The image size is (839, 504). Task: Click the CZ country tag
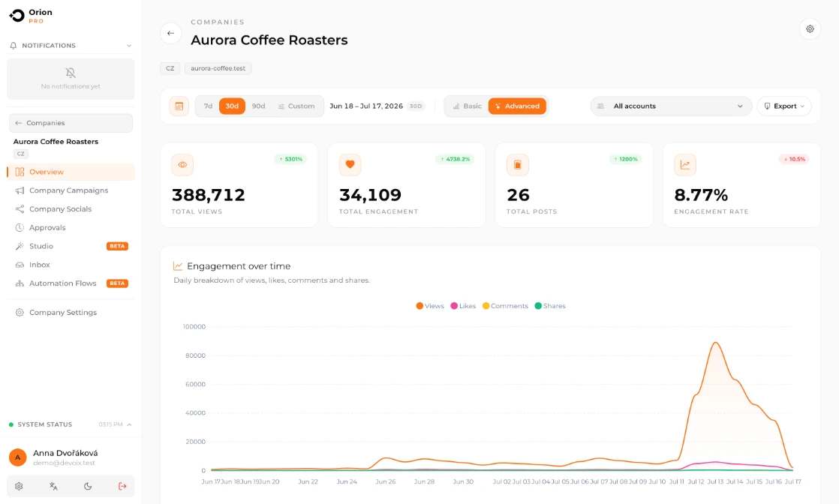(170, 68)
